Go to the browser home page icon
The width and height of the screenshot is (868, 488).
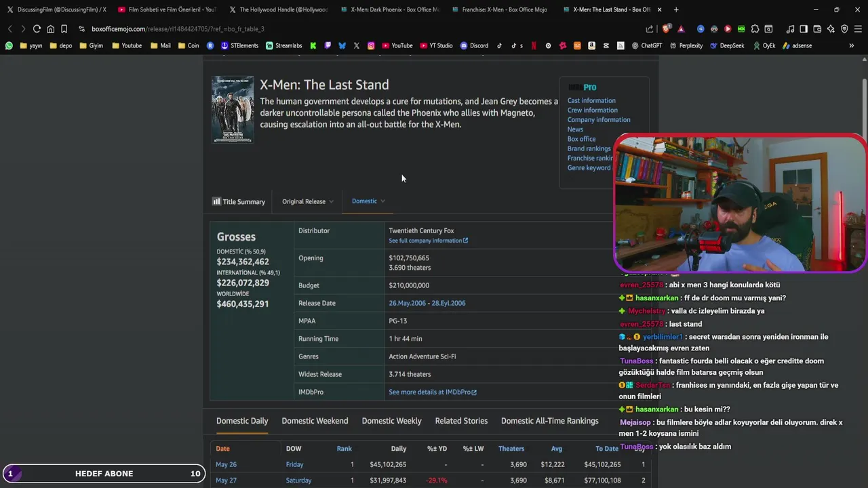coord(50,29)
